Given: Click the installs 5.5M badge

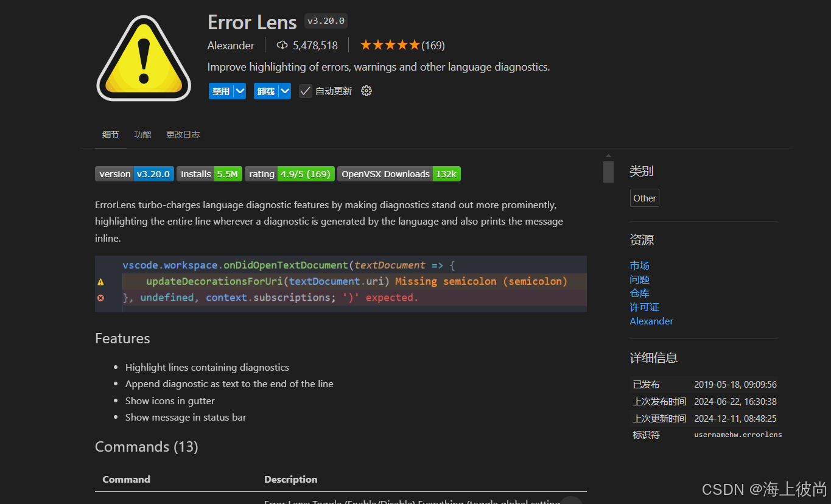Looking at the screenshot, I should pyautogui.click(x=209, y=174).
